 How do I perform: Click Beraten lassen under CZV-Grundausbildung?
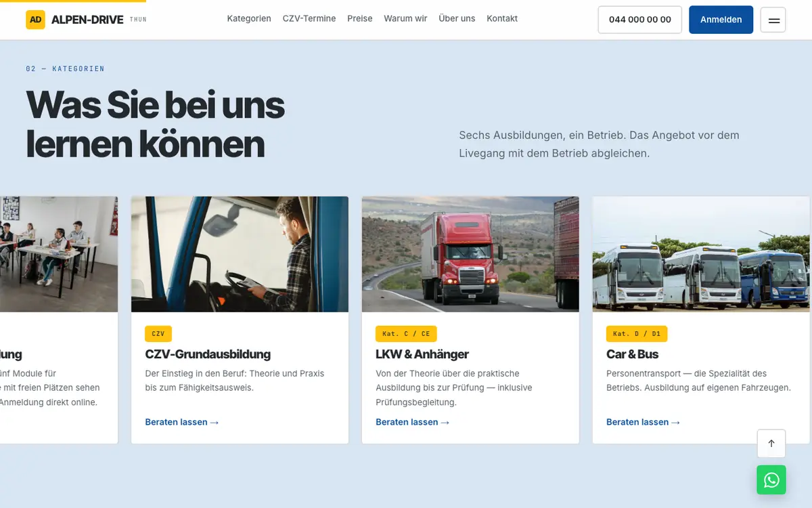[x=182, y=422]
